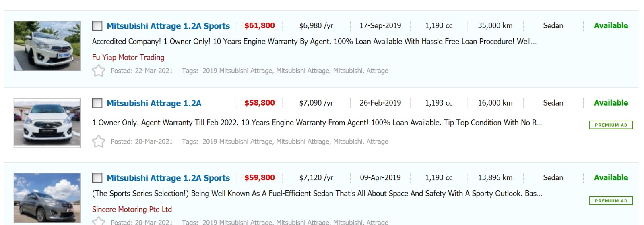644x225 pixels.
Task: Open the $61,800 Mitsubishi Attrage 1.2A Sports title
Action: (168, 26)
